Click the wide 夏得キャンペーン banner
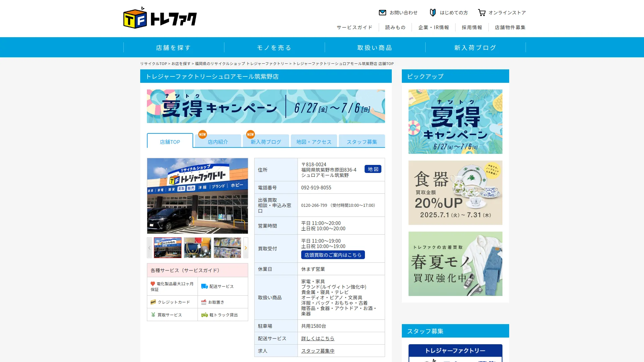The image size is (644, 362). tap(266, 106)
